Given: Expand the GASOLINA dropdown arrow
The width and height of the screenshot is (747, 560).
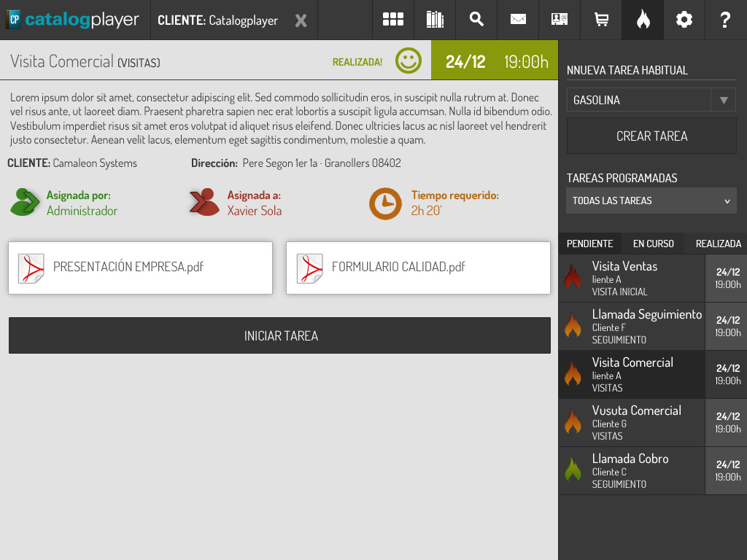Looking at the screenshot, I should pyautogui.click(x=723, y=100).
